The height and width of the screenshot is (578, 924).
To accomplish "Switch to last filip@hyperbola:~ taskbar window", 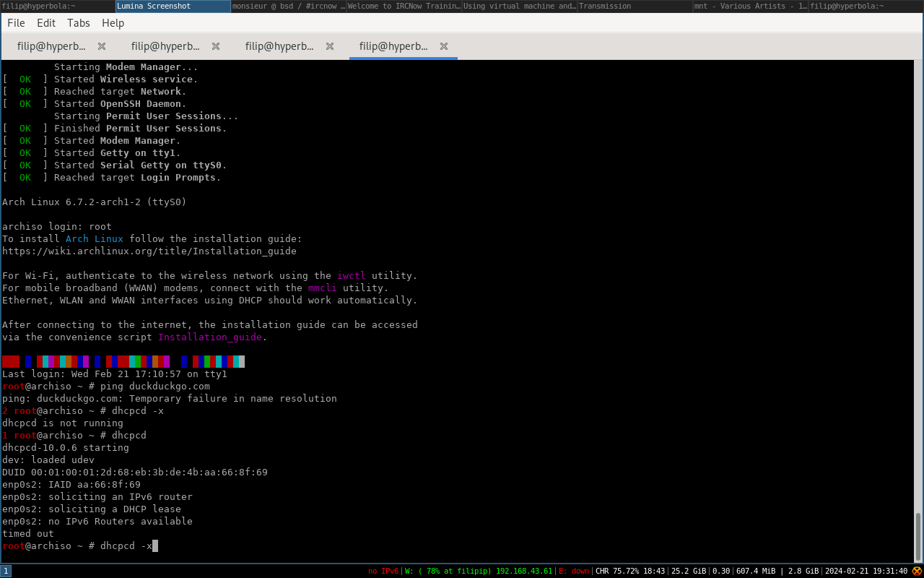I will point(866,6).
